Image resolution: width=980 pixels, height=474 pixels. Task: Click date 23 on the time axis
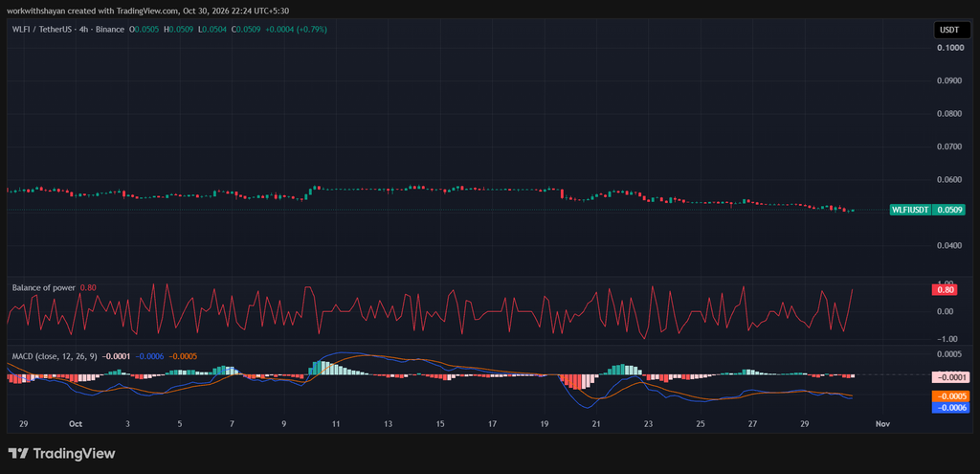pos(648,424)
